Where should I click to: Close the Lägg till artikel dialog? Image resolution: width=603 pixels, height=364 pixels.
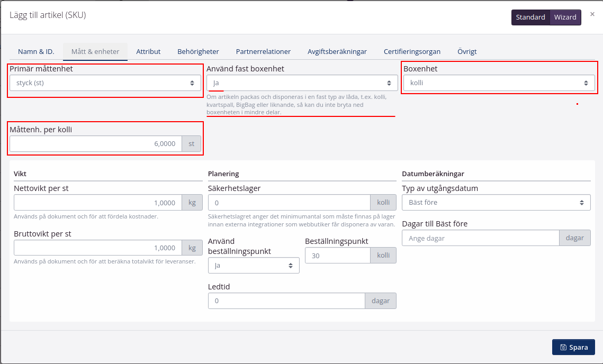click(x=592, y=14)
